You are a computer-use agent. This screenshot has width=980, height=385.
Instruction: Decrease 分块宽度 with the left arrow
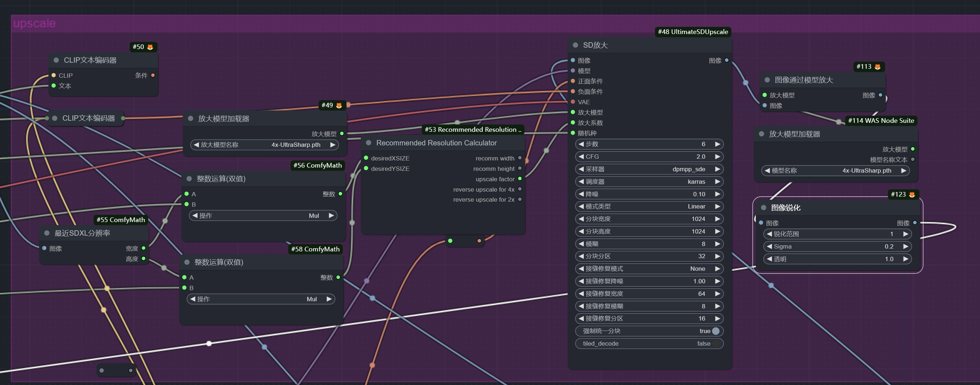pos(581,219)
